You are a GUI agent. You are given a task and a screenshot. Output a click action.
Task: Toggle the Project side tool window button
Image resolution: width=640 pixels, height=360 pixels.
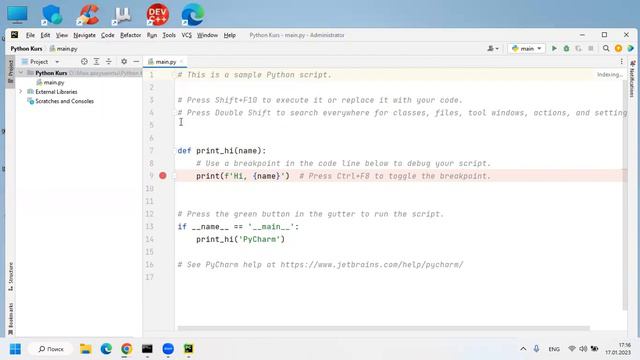(x=11, y=71)
